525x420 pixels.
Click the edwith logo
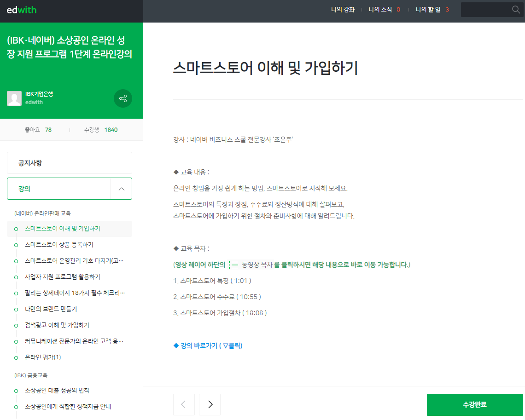click(22, 10)
